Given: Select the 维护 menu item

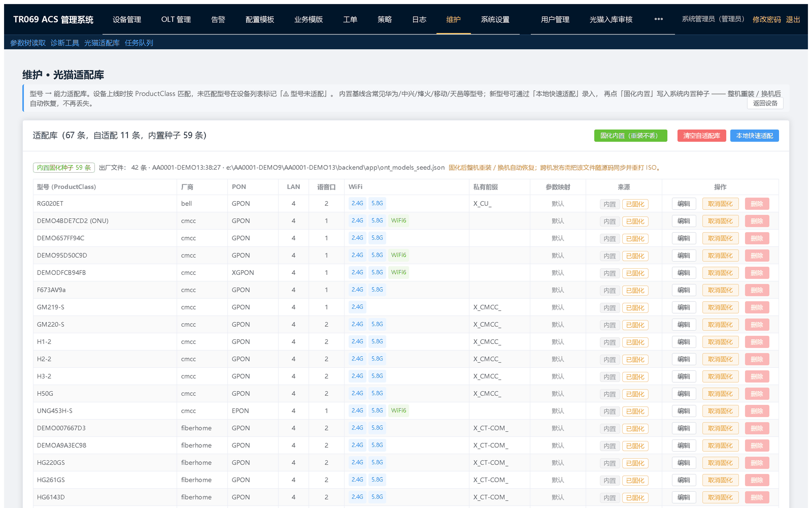Looking at the screenshot, I should (454, 19).
